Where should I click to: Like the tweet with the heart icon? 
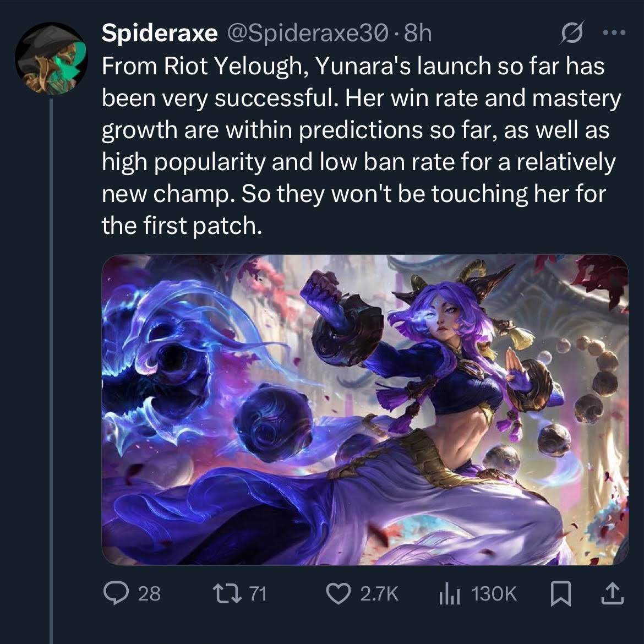(339, 593)
